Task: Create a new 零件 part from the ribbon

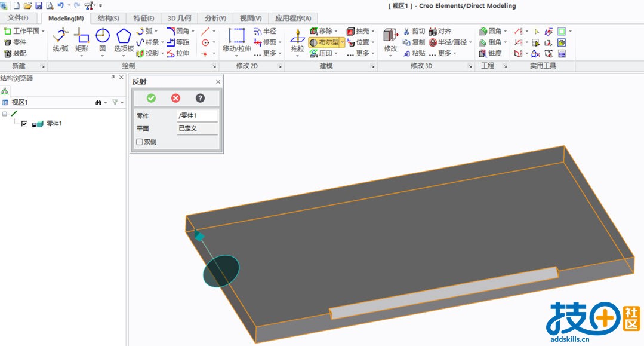Action: coord(15,42)
